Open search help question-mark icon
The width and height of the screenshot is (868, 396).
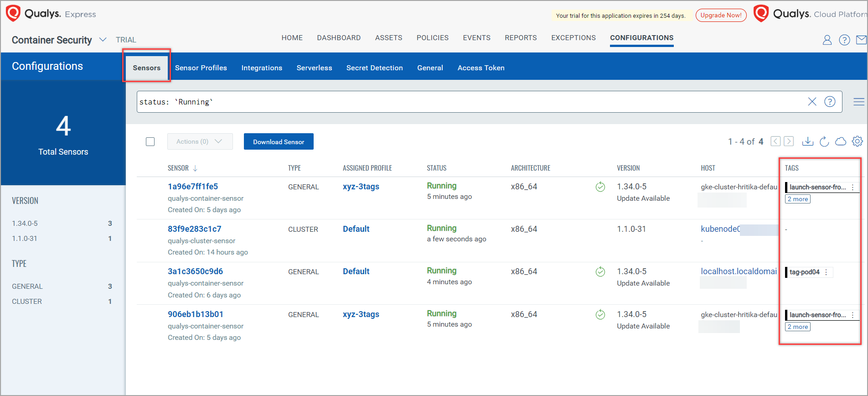tap(830, 102)
